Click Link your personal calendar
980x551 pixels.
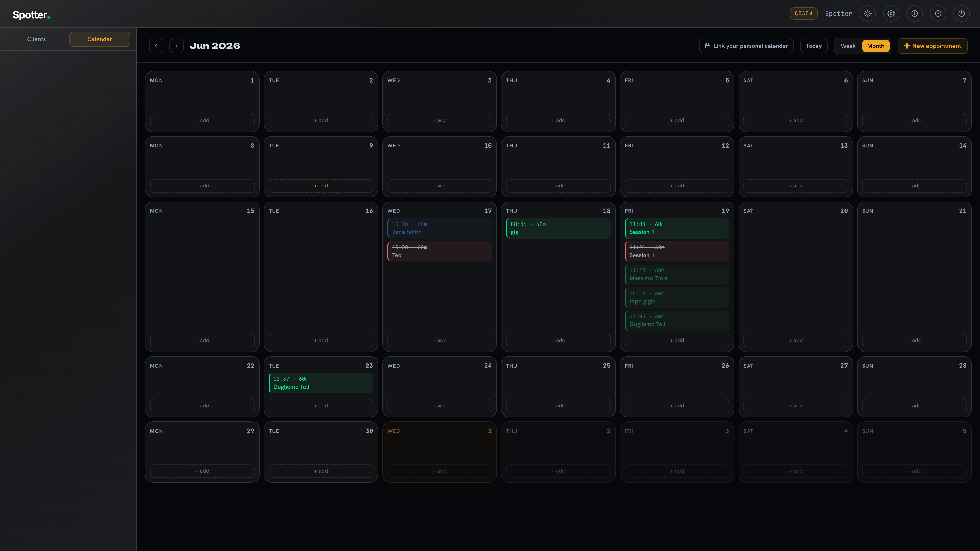(746, 46)
